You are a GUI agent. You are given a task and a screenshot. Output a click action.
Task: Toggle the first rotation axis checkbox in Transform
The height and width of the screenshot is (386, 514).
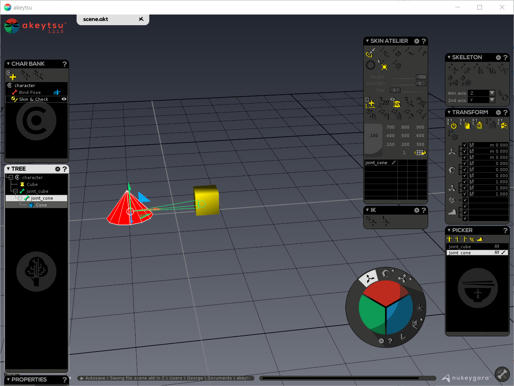pos(465,164)
